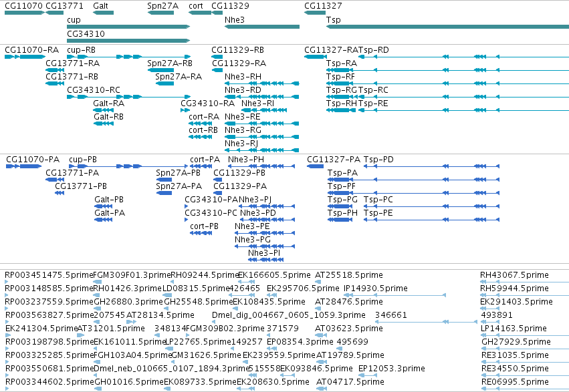Click the 346661 EST label
The image size is (569, 392).
(391, 315)
